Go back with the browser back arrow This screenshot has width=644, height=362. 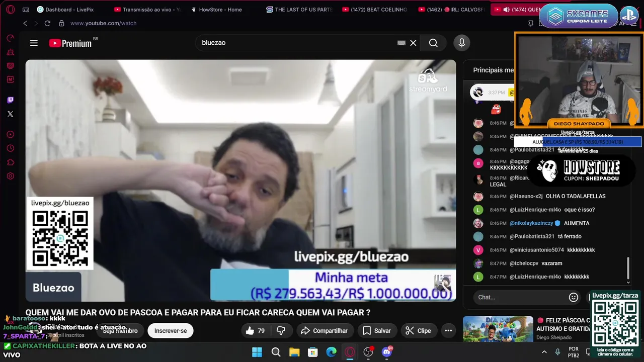[25, 23]
